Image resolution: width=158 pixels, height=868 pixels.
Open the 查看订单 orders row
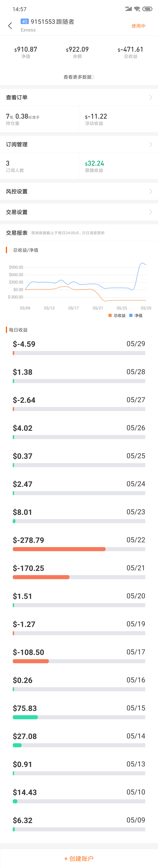click(79, 97)
